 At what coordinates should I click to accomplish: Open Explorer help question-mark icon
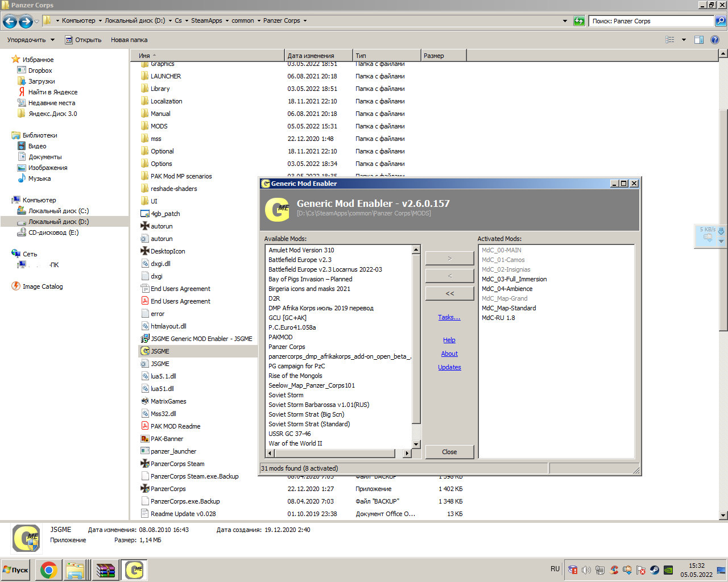click(715, 40)
